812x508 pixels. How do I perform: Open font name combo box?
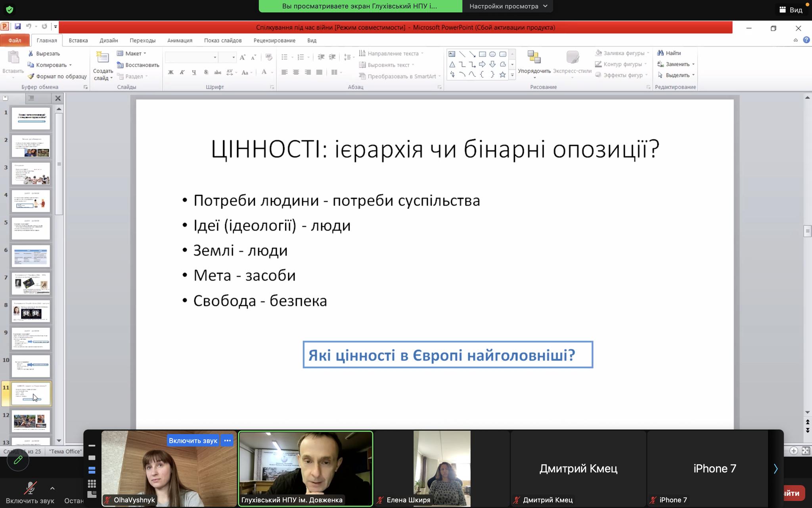point(192,58)
